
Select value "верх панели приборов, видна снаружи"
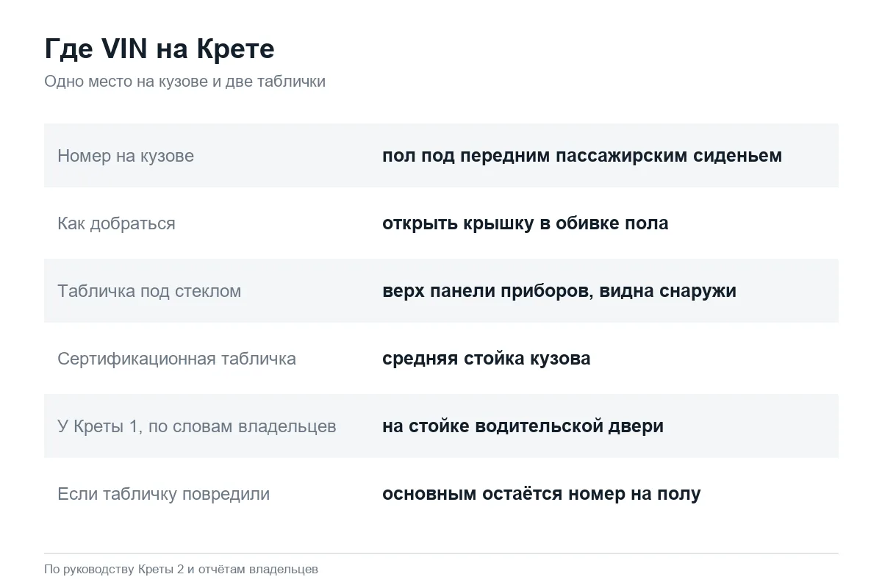[559, 291]
